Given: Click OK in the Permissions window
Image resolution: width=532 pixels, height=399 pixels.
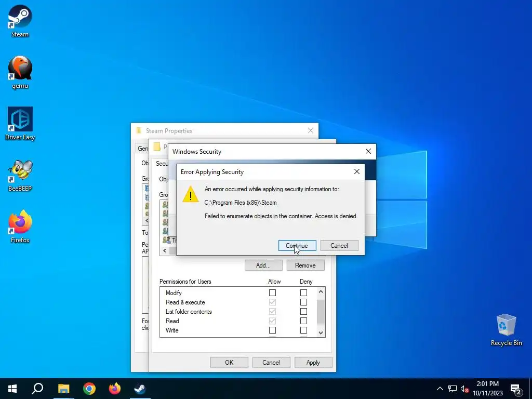Looking at the screenshot, I should (x=229, y=362).
